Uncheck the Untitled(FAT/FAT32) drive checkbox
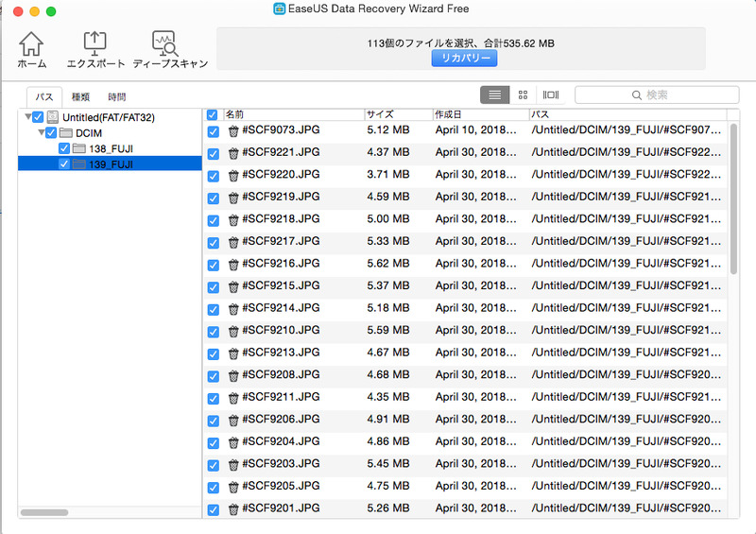756x534 pixels. 38,117
